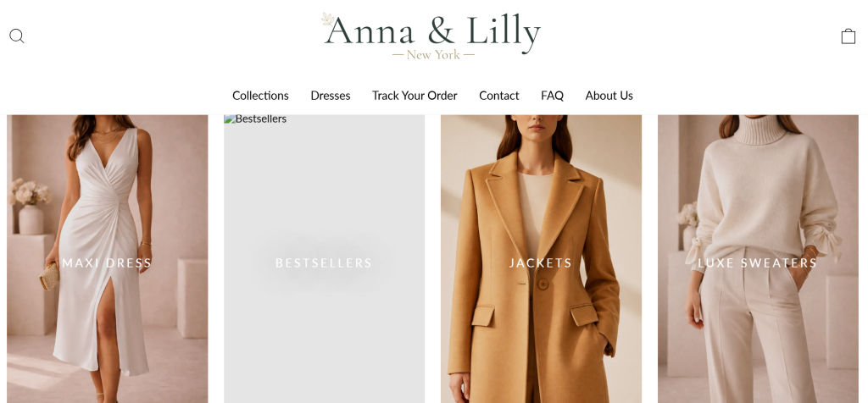Click the JACKETS collection label

[541, 263]
